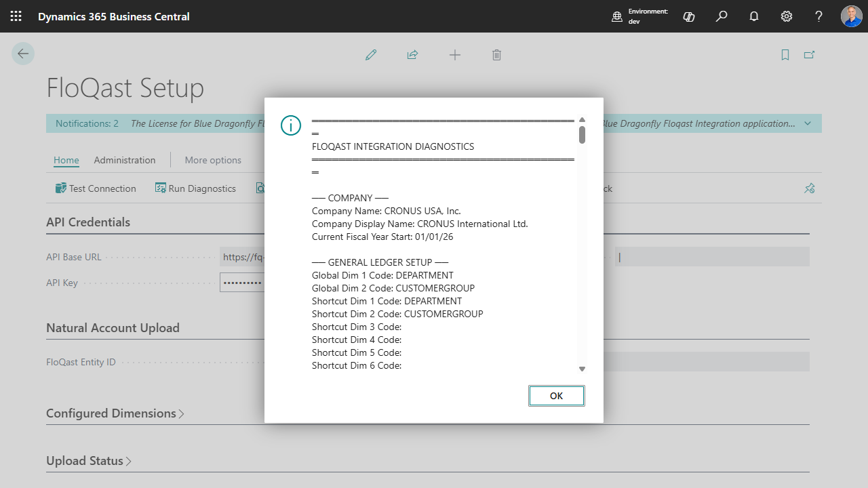This screenshot has width=868, height=488.
Task: Click GENERAL LEDGER SETUP header line
Action: [x=380, y=262]
